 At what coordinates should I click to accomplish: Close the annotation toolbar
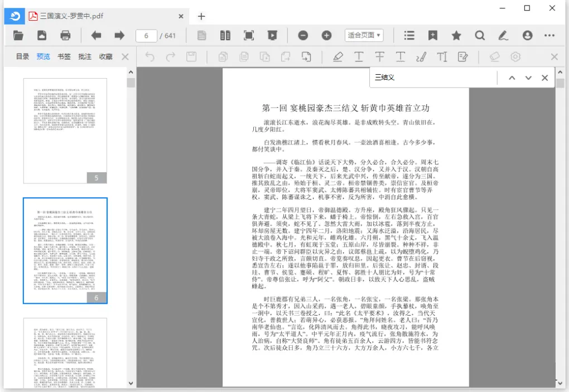(x=554, y=57)
